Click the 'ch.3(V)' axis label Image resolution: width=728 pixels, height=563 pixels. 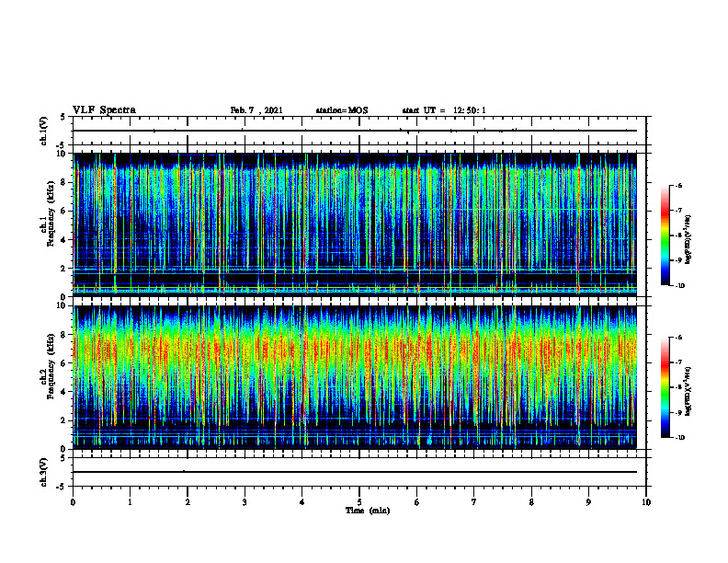[x=43, y=472]
